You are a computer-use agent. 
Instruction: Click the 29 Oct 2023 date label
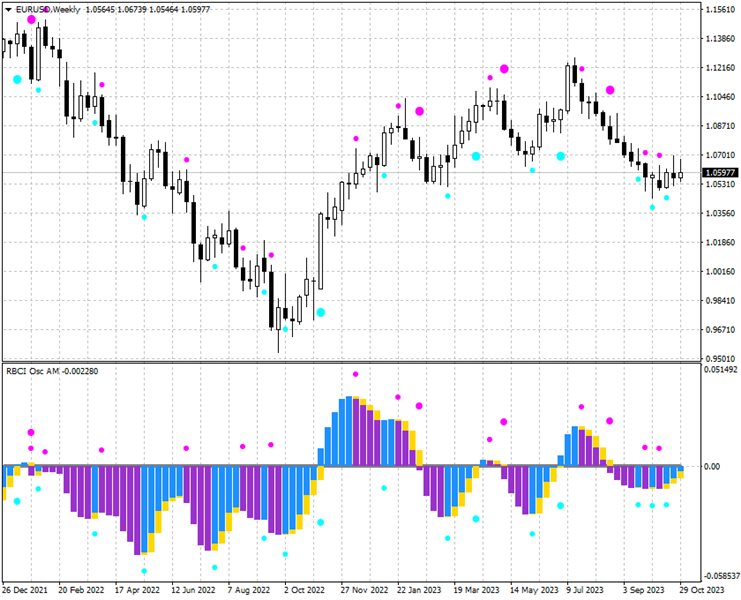(x=702, y=590)
